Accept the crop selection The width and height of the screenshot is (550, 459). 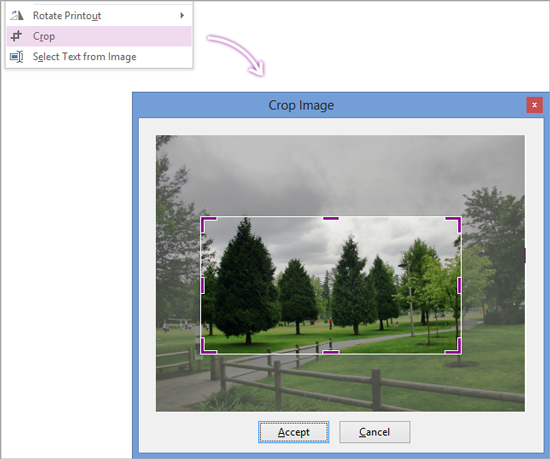[x=294, y=432]
